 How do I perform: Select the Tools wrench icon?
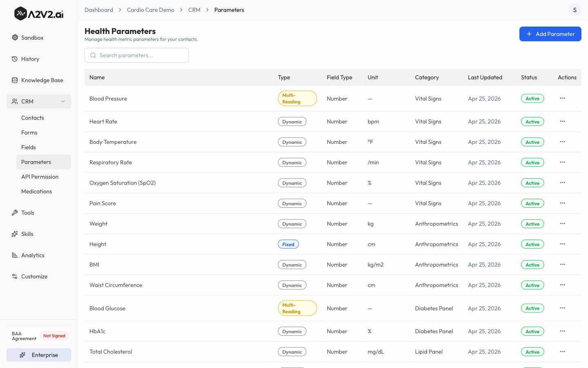click(15, 213)
